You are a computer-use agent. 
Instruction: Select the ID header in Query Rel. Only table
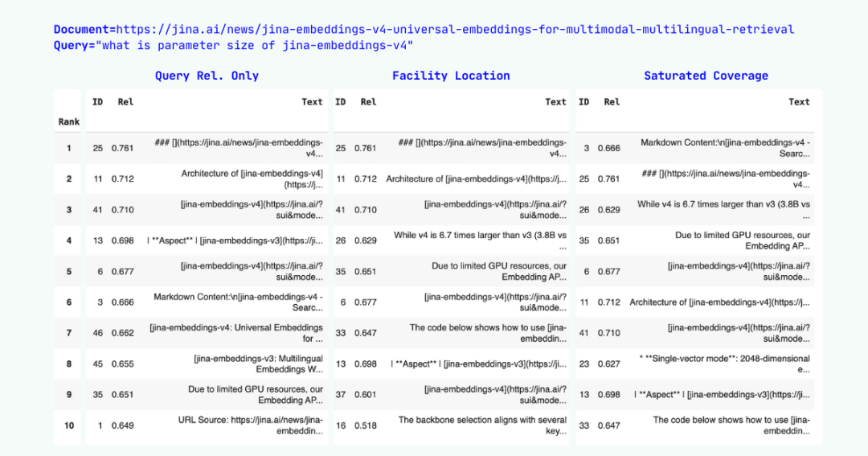(97, 102)
